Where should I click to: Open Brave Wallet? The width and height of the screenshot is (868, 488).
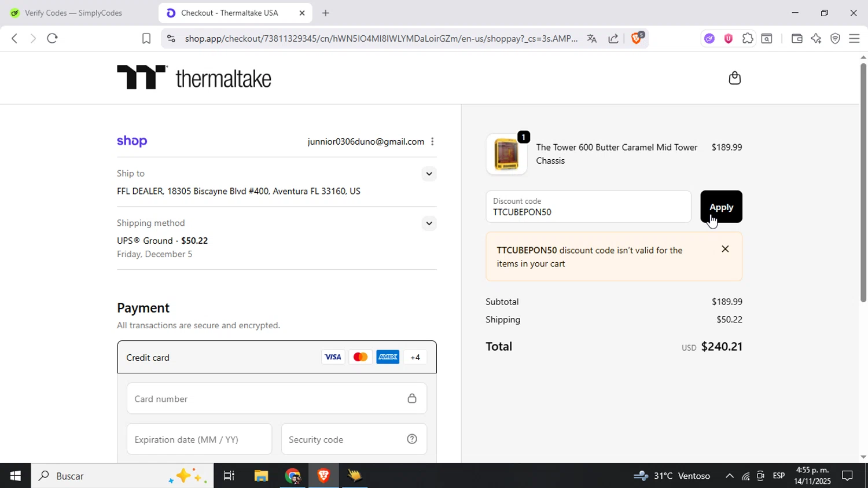click(x=797, y=39)
